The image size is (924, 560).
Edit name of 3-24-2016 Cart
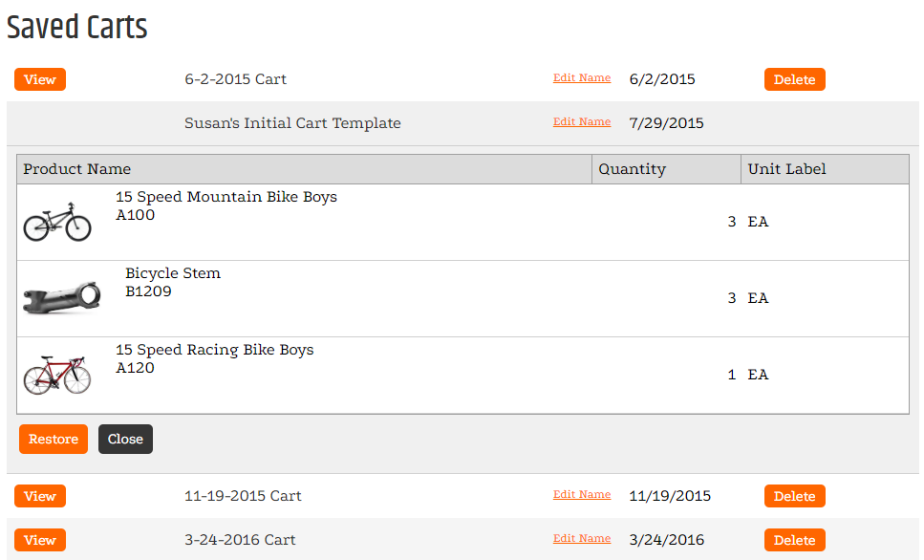click(x=582, y=538)
